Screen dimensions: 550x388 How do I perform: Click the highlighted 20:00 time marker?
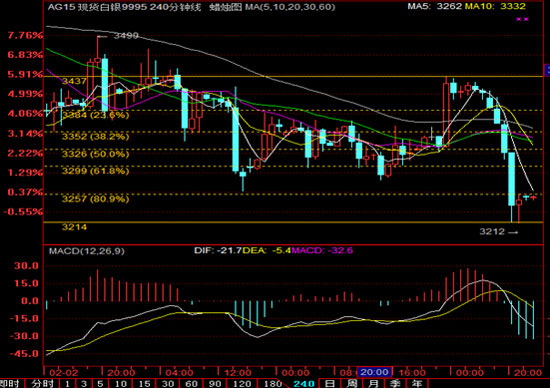click(374, 372)
